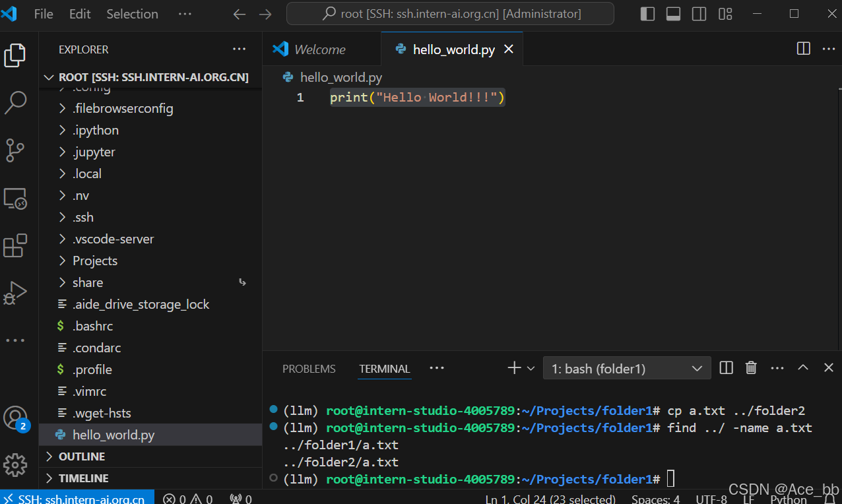The height and width of the screenshot is (504, 842).
Task: Open the Edit menu
Action: pyautogui.click(x=80, y=14)
